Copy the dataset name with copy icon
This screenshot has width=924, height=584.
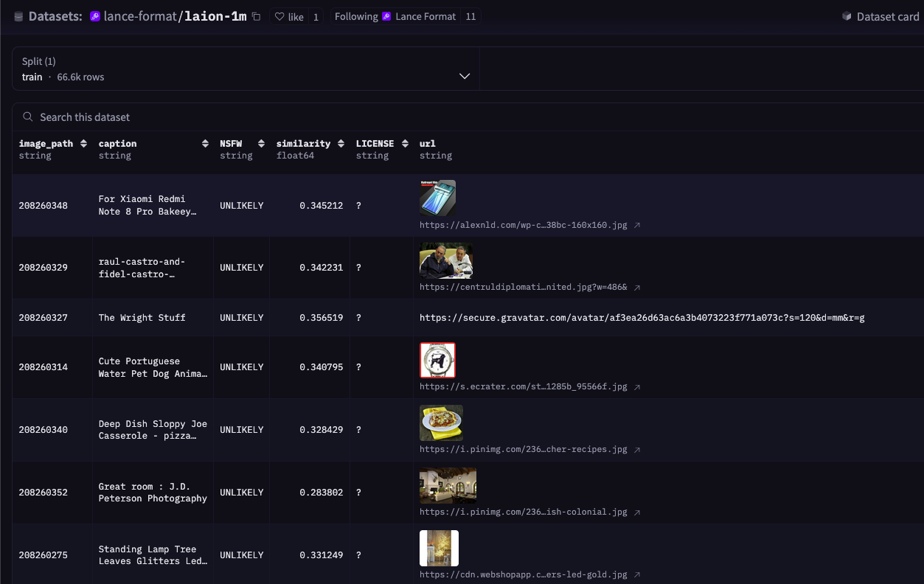tap(257, 16)
